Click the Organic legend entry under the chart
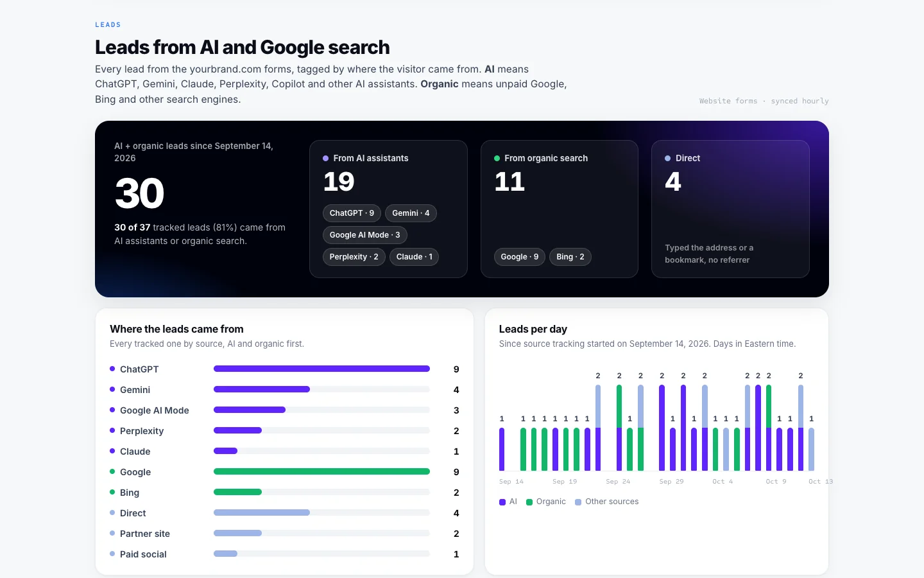 (546, 502)
